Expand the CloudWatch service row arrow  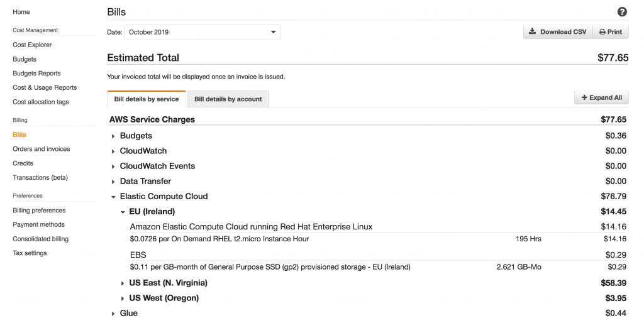click(x=113, y=151)
